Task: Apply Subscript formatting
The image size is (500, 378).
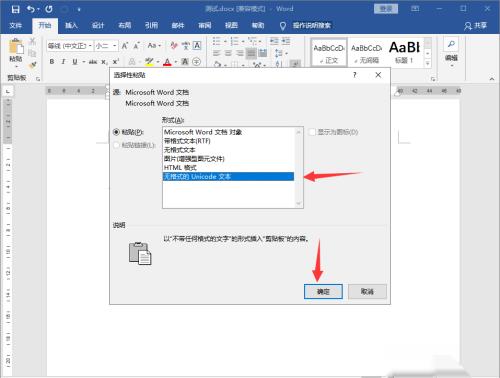Action: click(x=104, y=62)
